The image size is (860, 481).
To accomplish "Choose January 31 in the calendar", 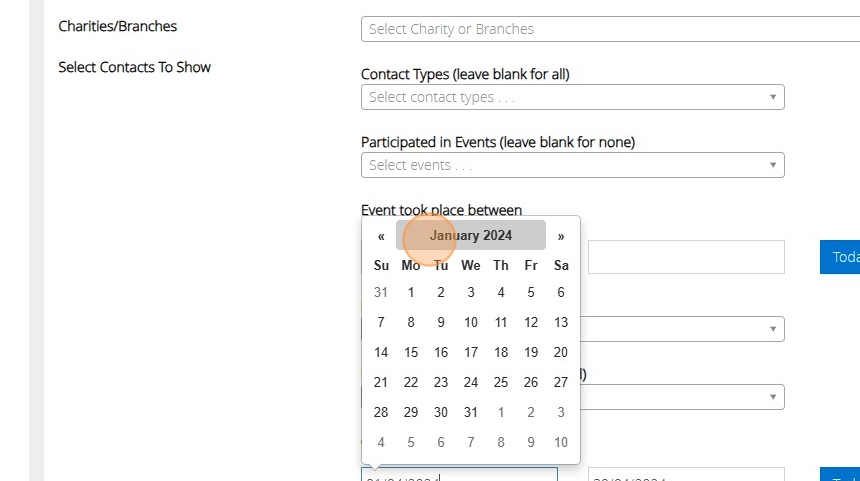I will click(x=471, y=412).
